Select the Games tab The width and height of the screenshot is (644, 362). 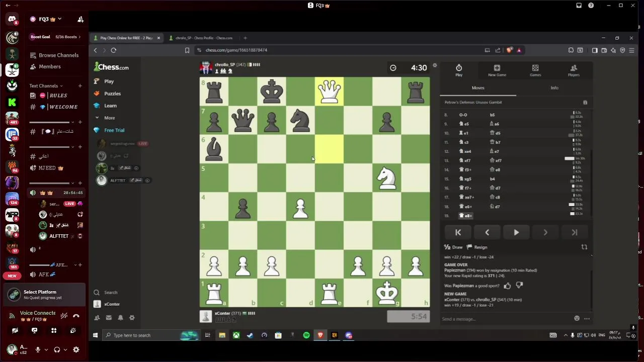(535, 70)
